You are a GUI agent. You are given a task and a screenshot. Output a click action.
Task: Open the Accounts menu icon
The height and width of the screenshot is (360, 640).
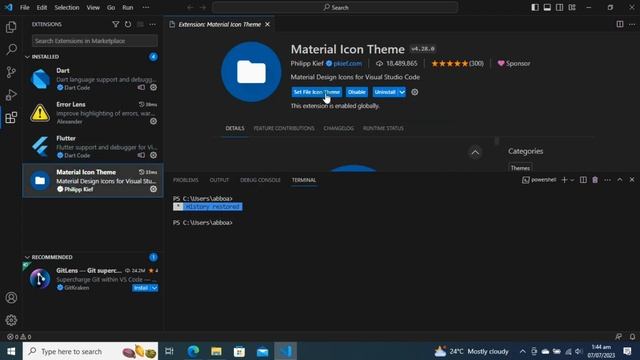point(11,298)
